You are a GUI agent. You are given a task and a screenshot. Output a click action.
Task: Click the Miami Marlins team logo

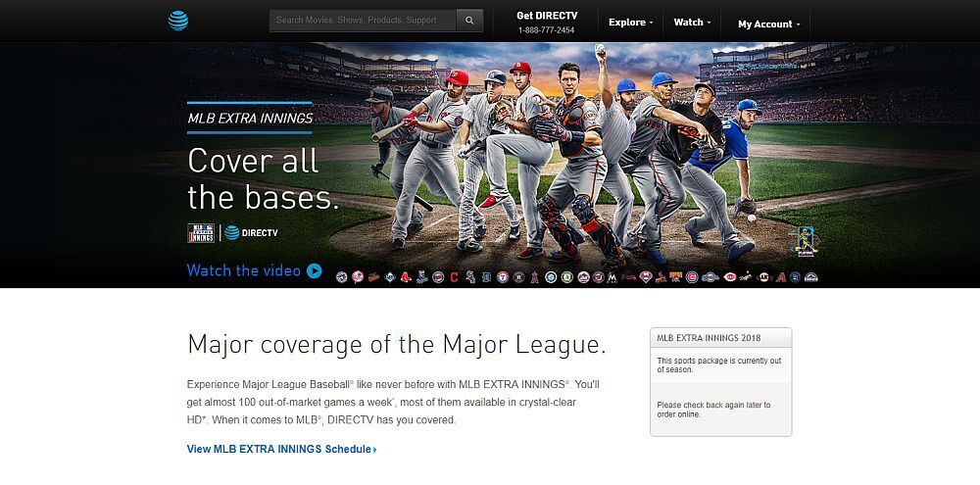point(612,277)
